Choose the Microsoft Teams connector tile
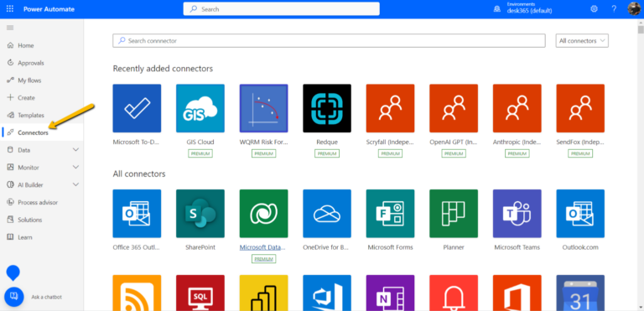 (x=517, y=214)
